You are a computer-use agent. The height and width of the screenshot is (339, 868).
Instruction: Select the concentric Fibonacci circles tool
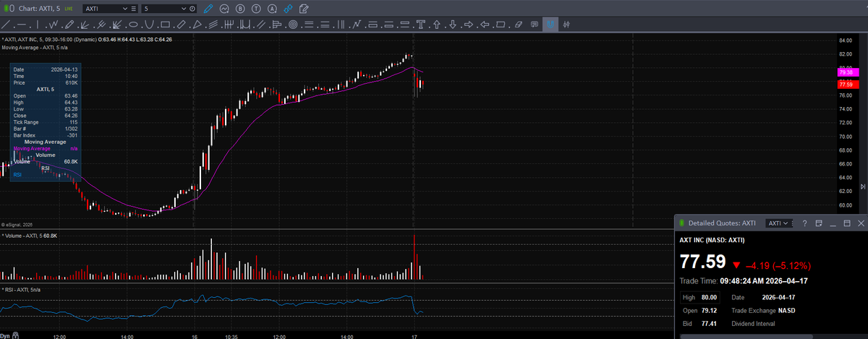[293, 25]
